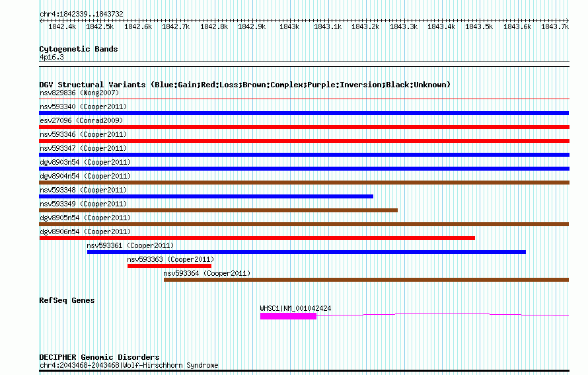The image size is (588, 375).
Task: Click the dgv8905n54 (Cooper2011) label
Action: (85, 218)
